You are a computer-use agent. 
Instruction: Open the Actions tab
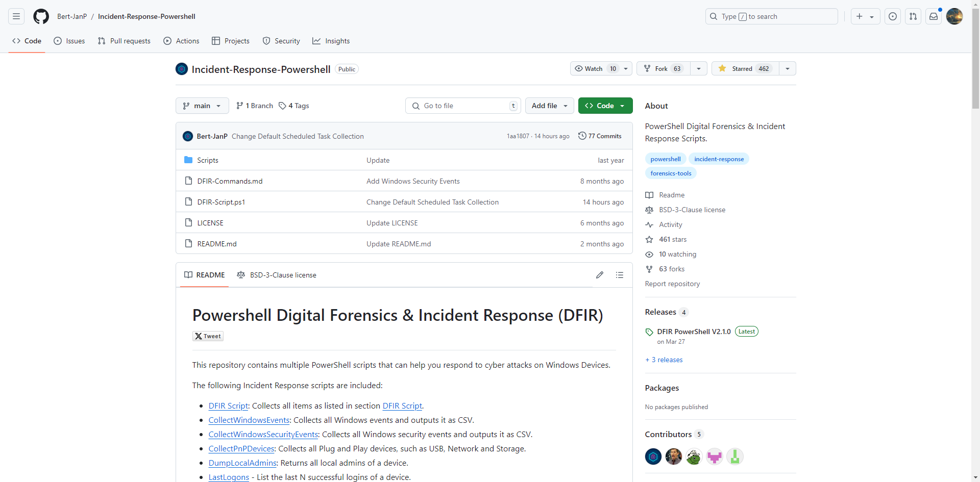coord(181,41)
